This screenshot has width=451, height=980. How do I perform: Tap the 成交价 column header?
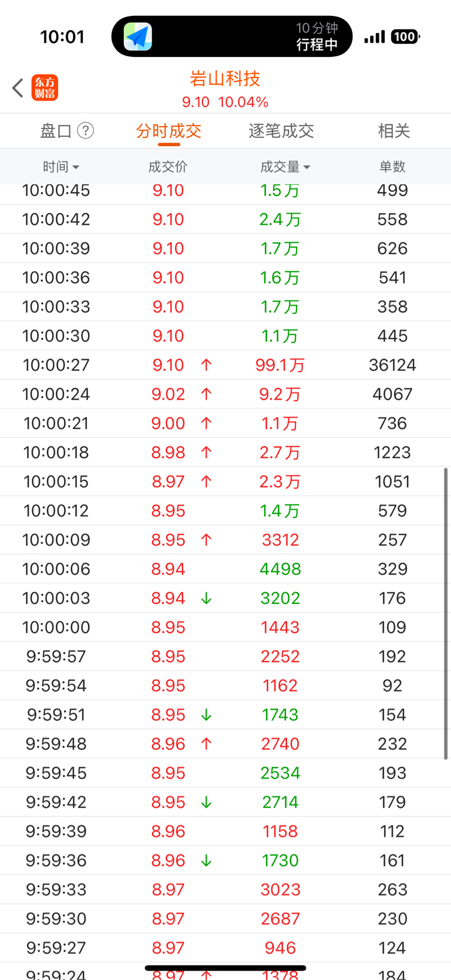tap(168, 167)
